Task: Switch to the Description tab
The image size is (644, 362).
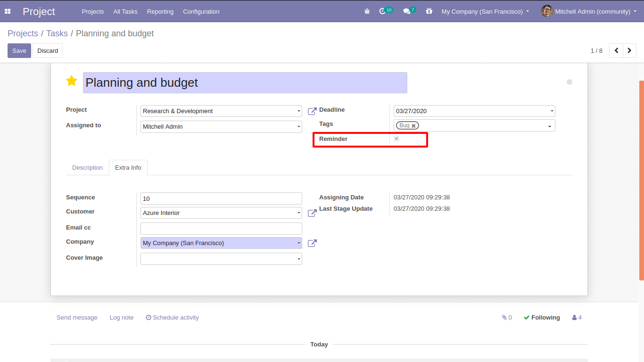Action: pyautogui.click(x=87, y=168)
